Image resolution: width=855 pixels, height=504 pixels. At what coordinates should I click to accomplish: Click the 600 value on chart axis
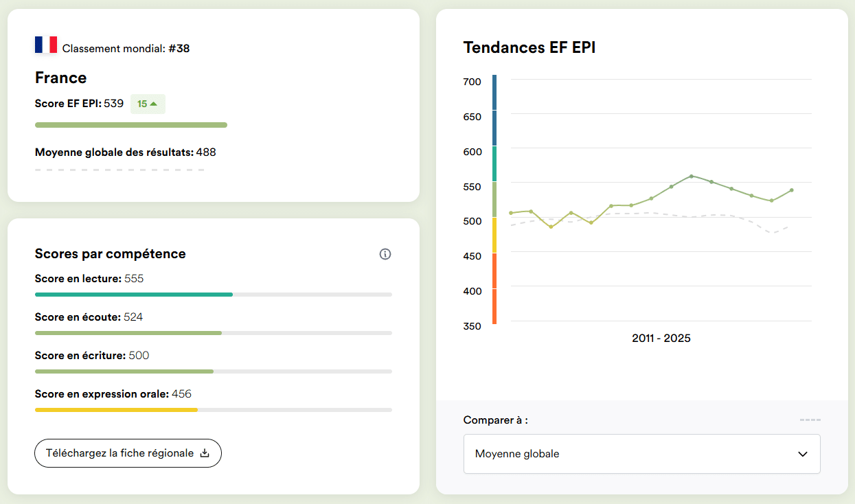pos(472,152)
